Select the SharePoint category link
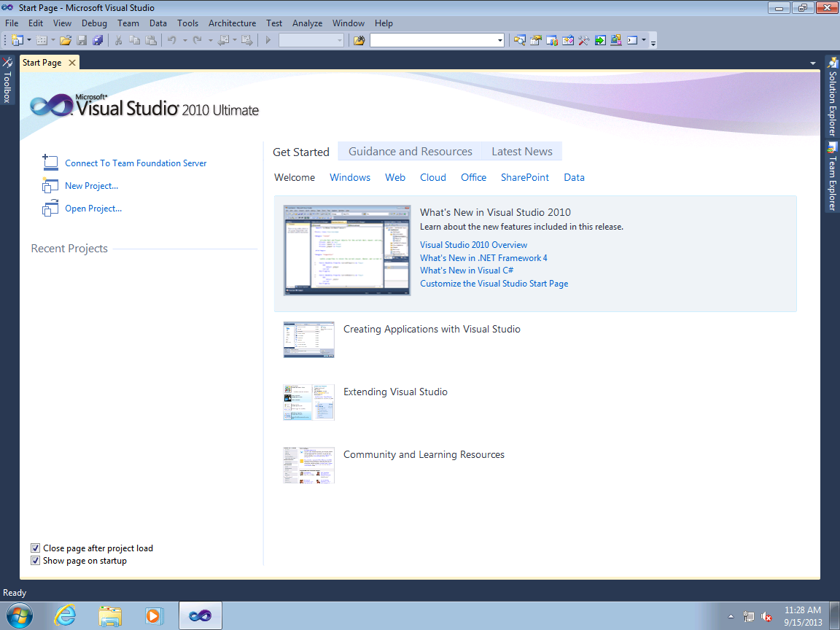This screenshot has width=840, height=630. pos(524,177)
